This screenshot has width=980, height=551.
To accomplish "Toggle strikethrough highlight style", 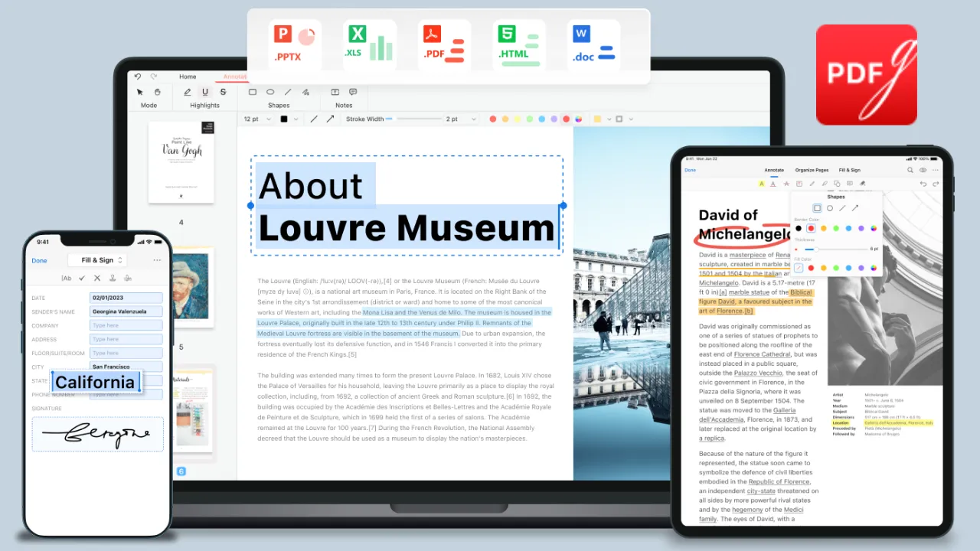I will click(x=223, y=92).
